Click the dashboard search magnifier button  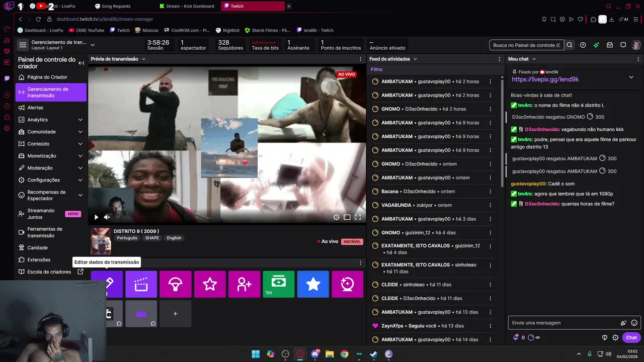[x=570, y=45]
